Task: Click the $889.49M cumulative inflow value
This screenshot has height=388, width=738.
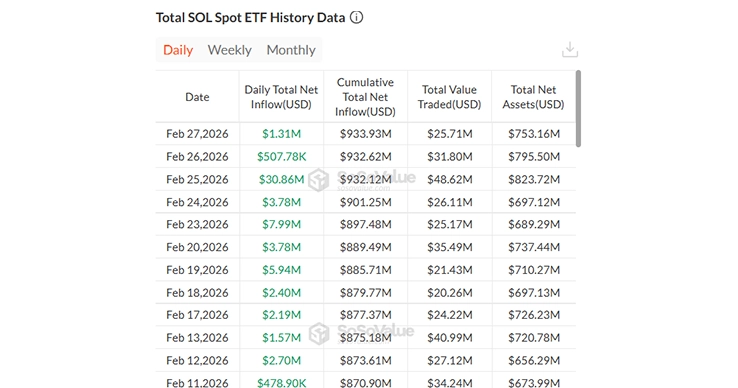Action: coord(366,247)
